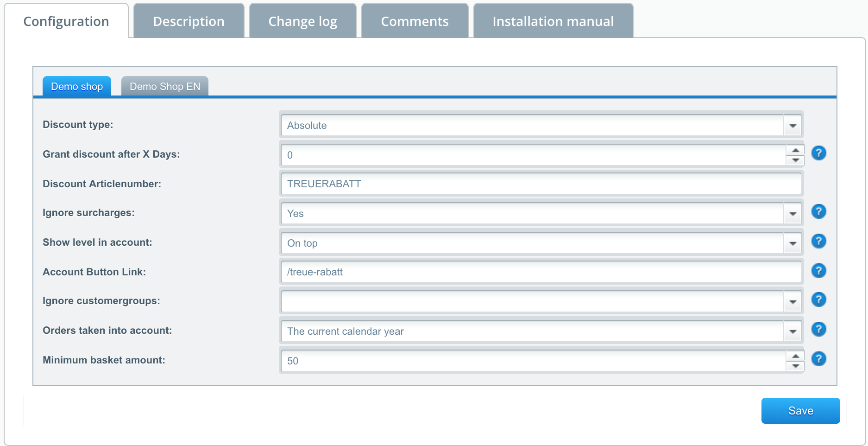This screenshot has width=868, height=446.
Task: Click the Ignore customergroups label
Action: (101, 301)
